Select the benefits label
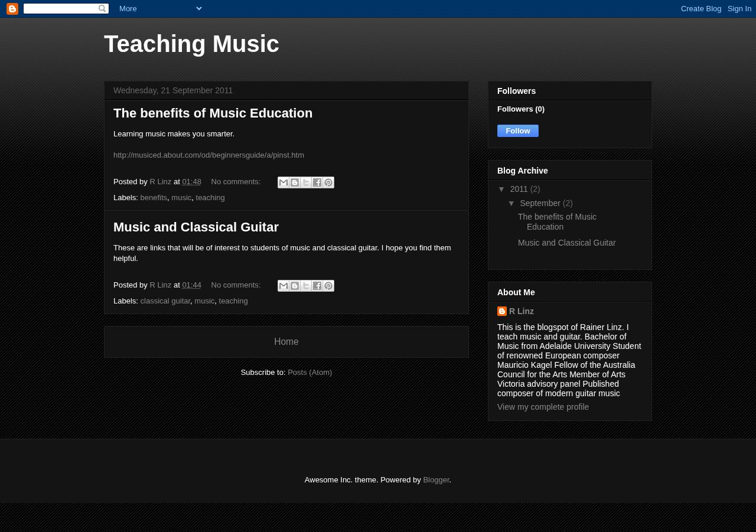 154,198
